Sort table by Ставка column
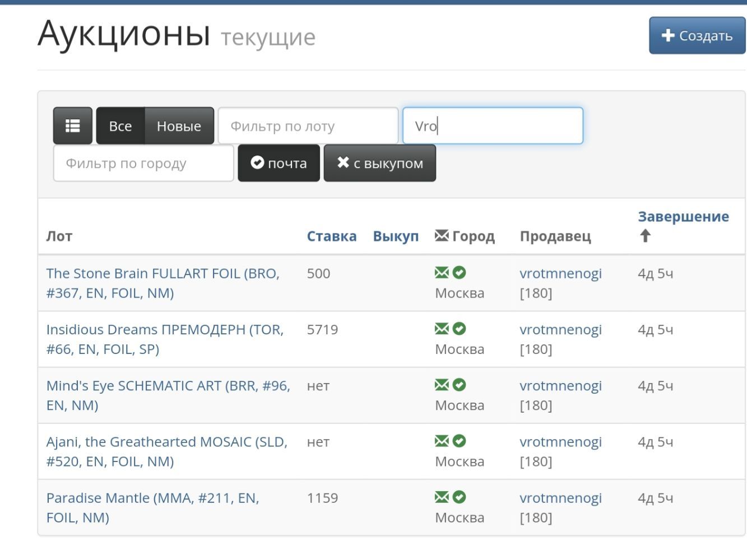This screenshot has height=560, width=747. coord(331,236)
